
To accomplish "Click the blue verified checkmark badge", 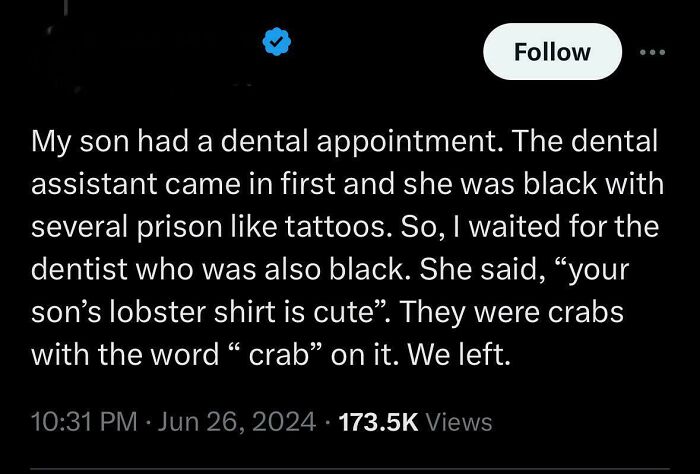I will coord(277,42).
